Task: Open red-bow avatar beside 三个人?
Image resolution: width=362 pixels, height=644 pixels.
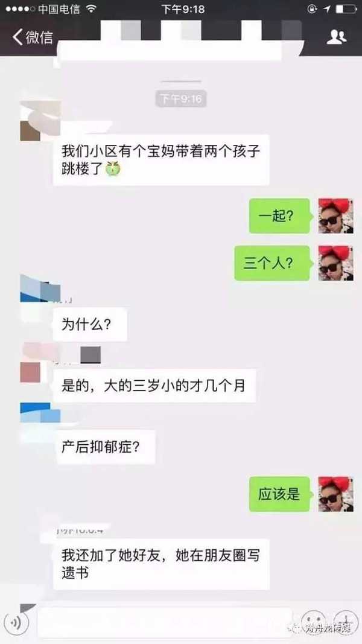Action: (x=335, y=263)
